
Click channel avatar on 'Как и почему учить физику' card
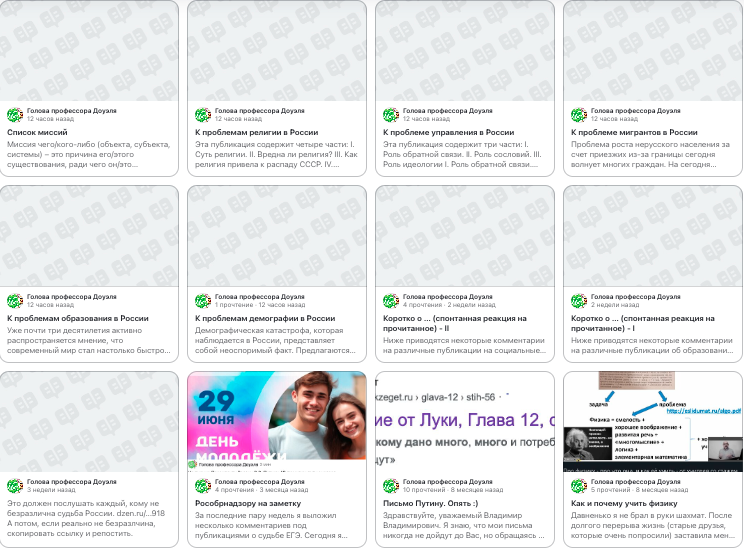click(578, 485)
